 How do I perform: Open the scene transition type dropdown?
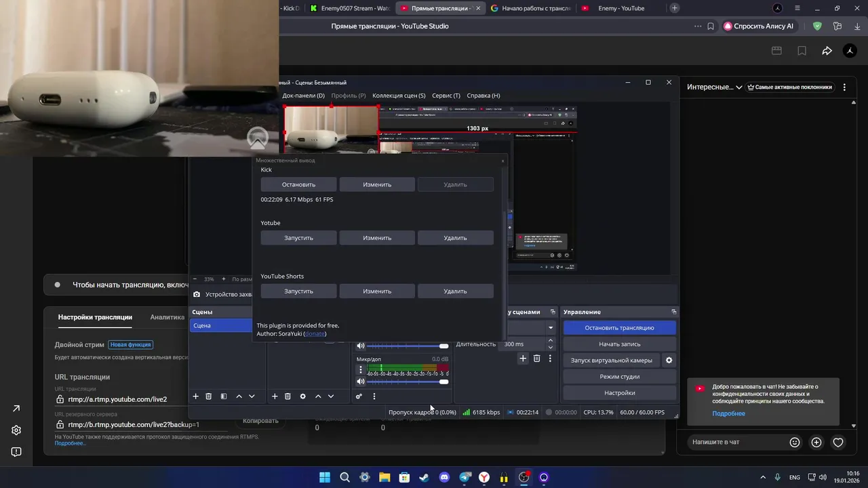[551, 327]
